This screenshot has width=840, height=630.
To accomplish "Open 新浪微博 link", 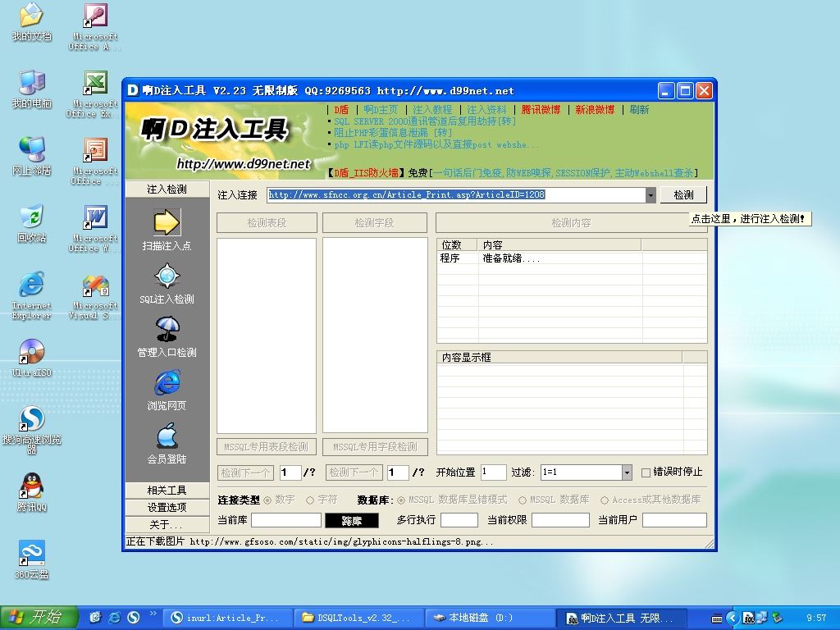I will click(x=595, y=110).
